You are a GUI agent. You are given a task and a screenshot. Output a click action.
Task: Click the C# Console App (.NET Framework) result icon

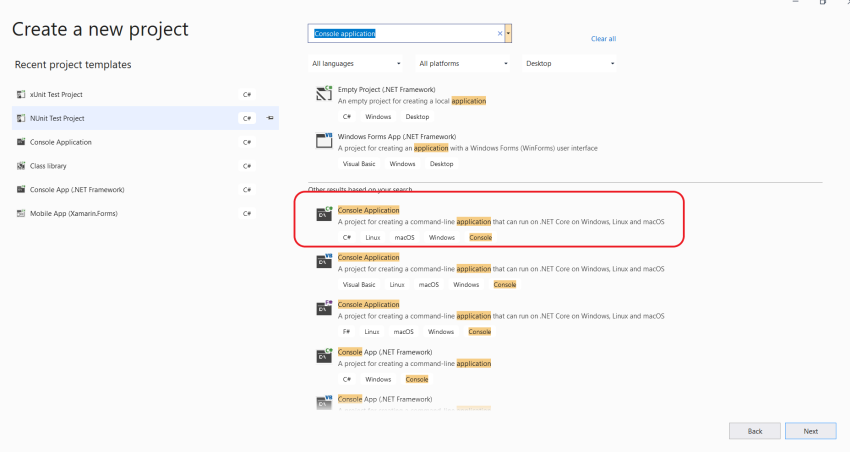(x=324, y=356)
